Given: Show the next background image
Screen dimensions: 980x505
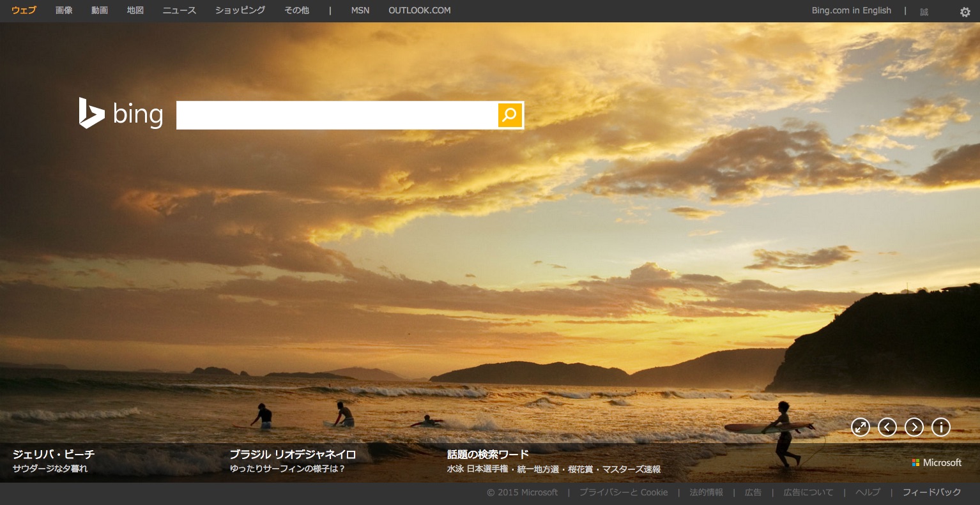Looking at the screenshot, I should click(x=914, y=427).
